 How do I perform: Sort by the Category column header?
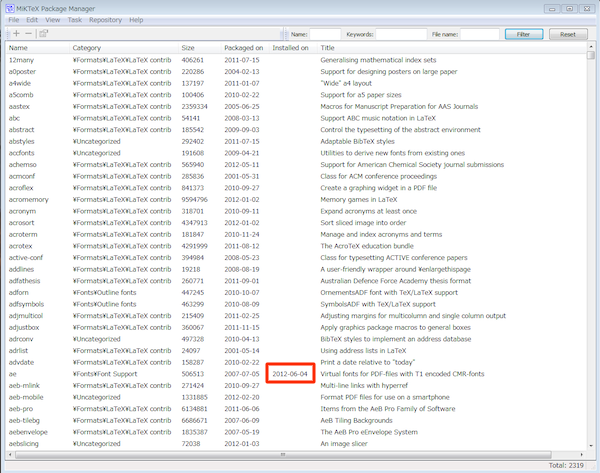click(x=124, y=48)
